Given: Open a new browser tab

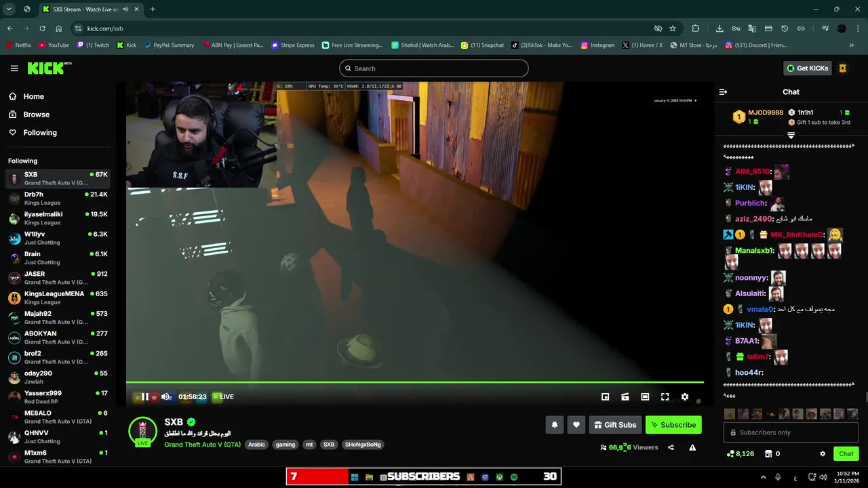Looking at the screenshot, I should (x=153, y=9).
